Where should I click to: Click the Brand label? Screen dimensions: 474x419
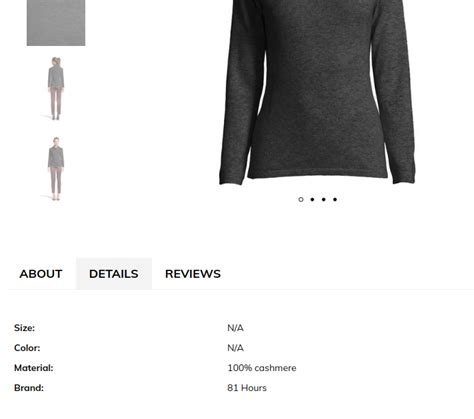tap(29, 388)
